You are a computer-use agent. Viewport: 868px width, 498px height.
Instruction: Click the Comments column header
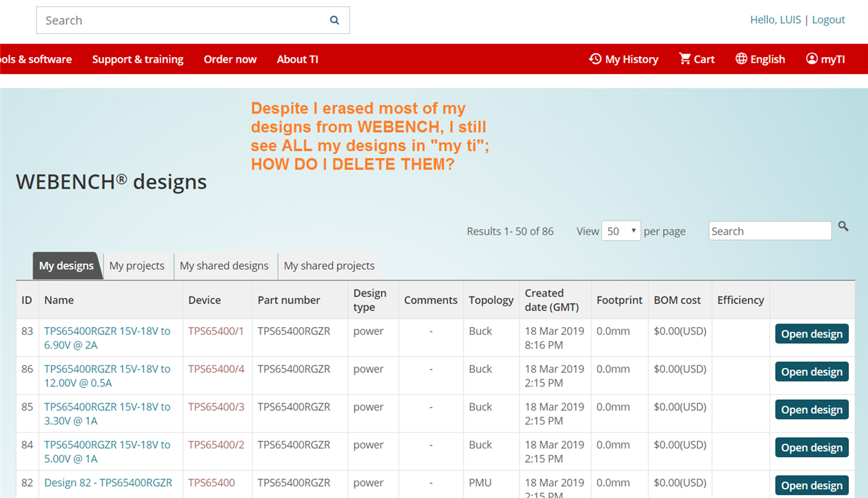[x=430, y=300]
